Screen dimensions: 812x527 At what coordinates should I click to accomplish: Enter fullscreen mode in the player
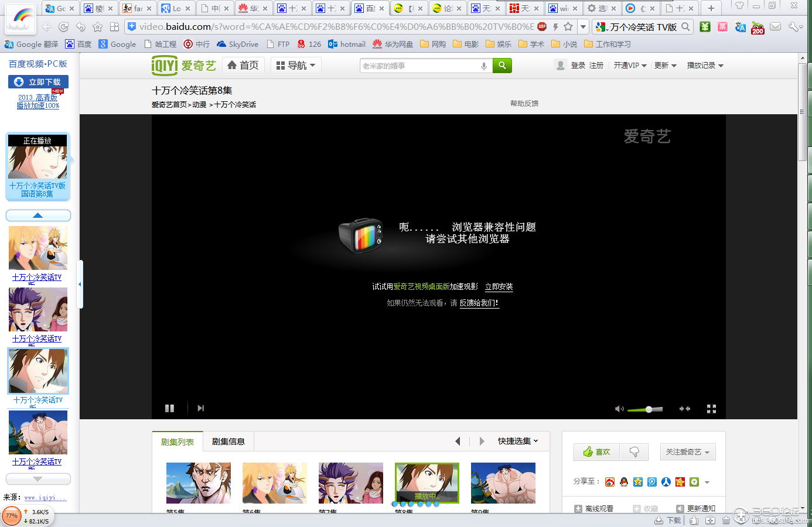coord(711,409)
